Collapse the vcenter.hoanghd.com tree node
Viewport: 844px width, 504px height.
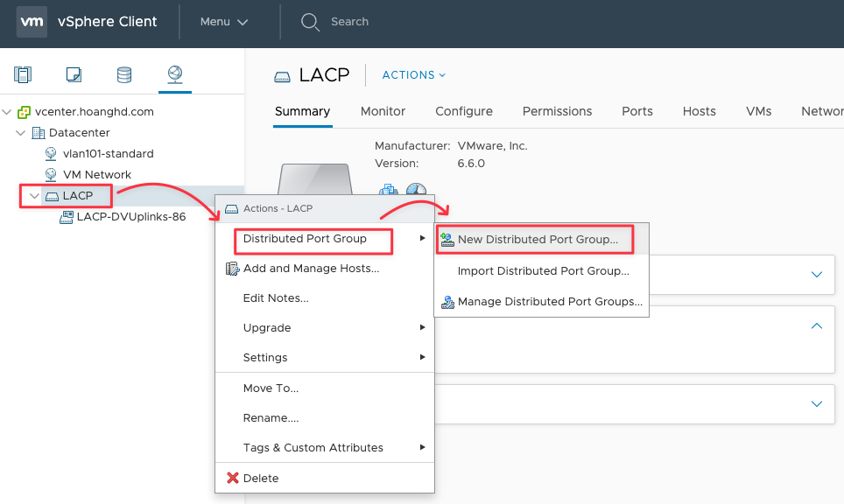coord(7,112)
